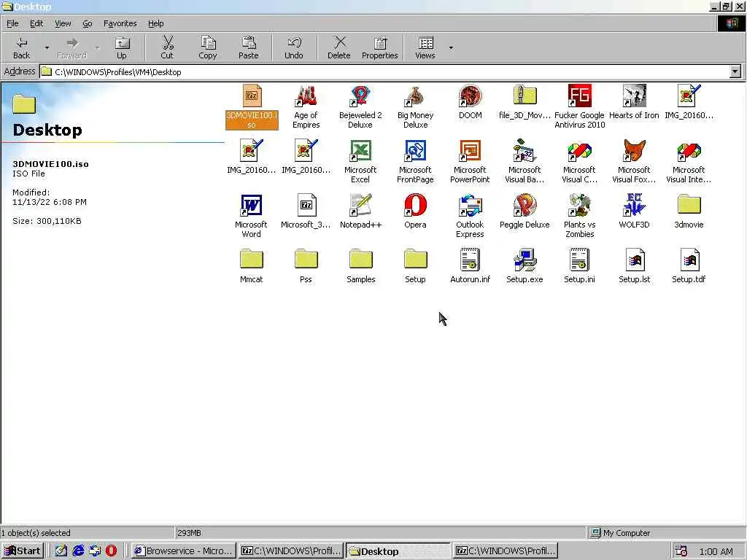Switch to Browservice taskbar window
The height and width of the screenshot is (560, 747).
pyautogui.click(x=183, y=551)
